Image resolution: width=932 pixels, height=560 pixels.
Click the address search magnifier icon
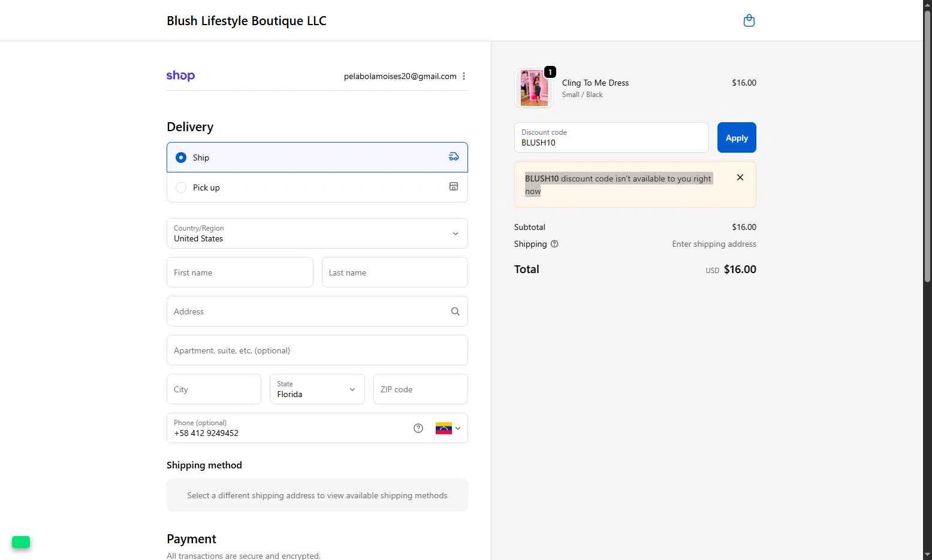coord(456,311)
